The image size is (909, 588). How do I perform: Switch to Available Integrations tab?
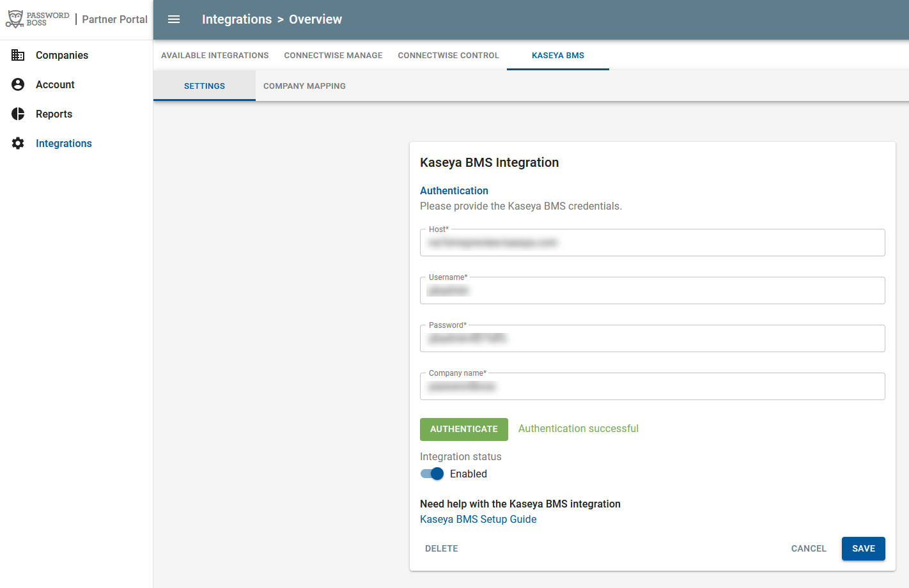point(215,56)
